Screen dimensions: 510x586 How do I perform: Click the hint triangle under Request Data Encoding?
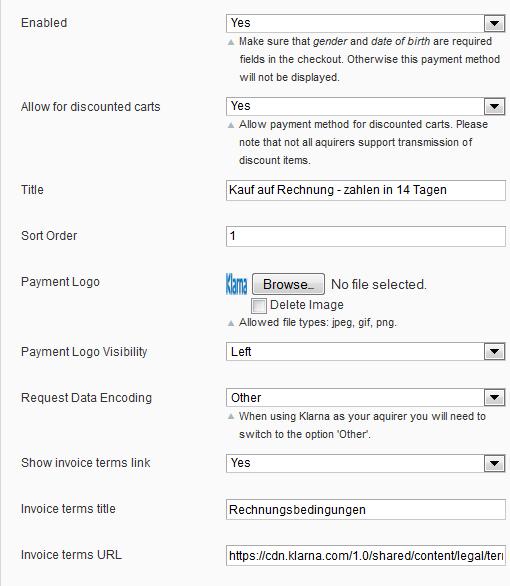231,416
